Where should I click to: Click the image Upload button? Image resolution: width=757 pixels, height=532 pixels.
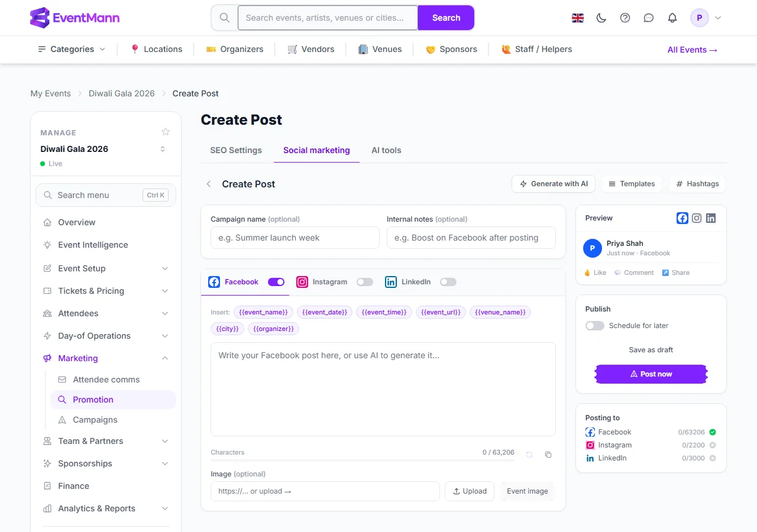tap(470, 491)
